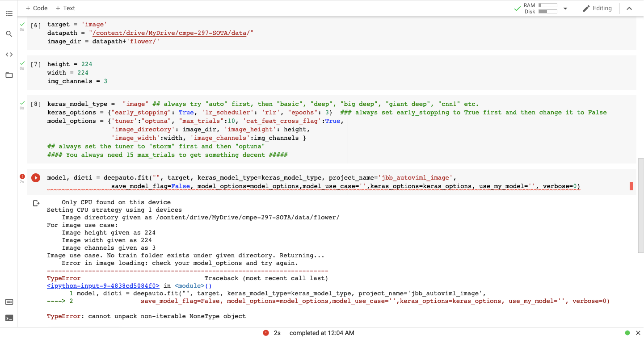Open the ipython-input-9 traceback link
The width and height of the screenshot is (644, 344).
point(103,286)
